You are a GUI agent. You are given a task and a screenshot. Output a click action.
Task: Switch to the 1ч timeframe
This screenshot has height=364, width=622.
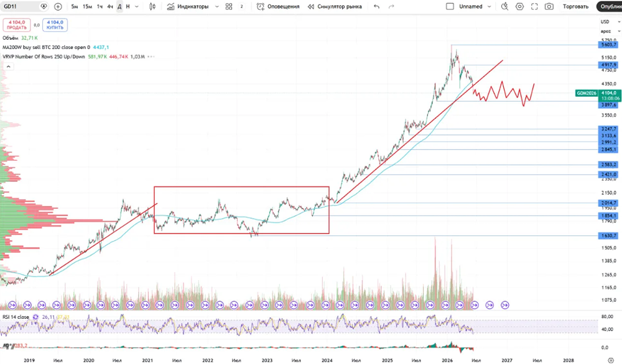tap(100, 6)
